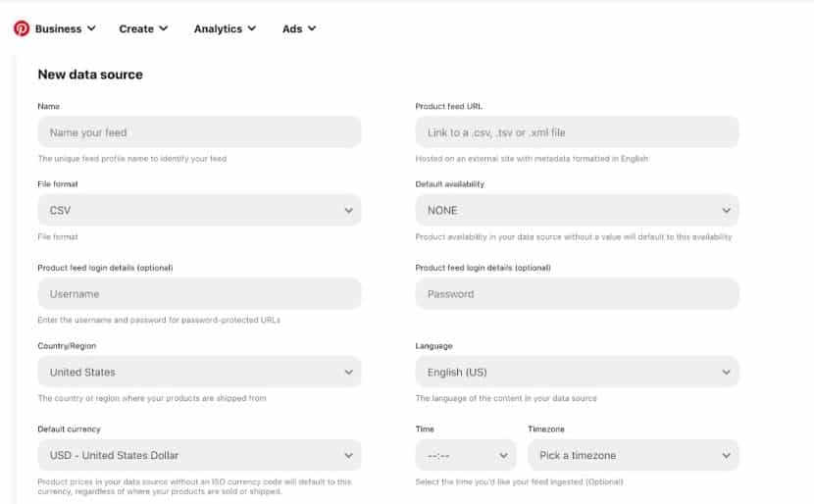Expand the Default availability dropdown

pos(577,210)
